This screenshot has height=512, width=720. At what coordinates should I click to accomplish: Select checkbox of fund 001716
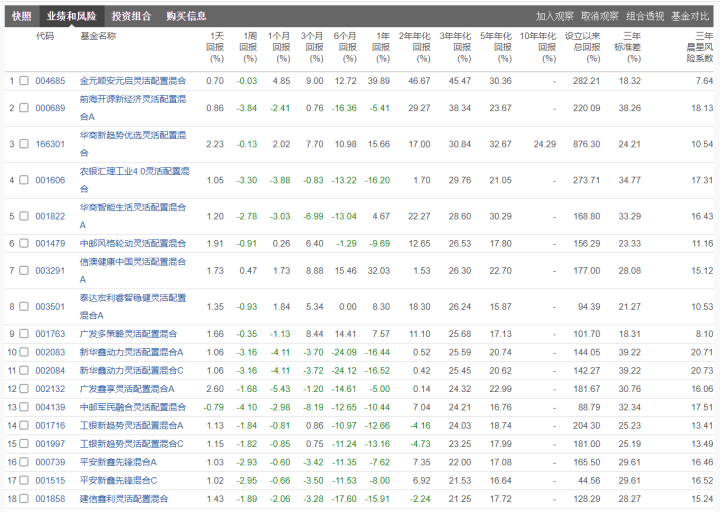click(x=24, y=426)
